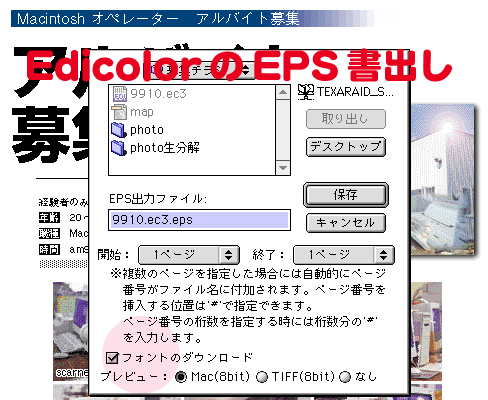Select the なし preview radio button
Viewport: 488px width, 400px height.
click(345, 377)
